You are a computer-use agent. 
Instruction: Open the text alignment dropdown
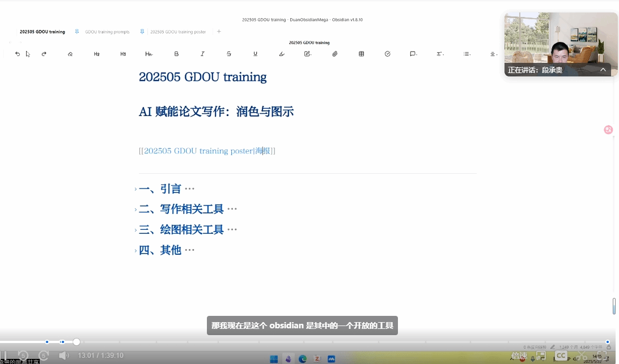(x=494, y=54)
